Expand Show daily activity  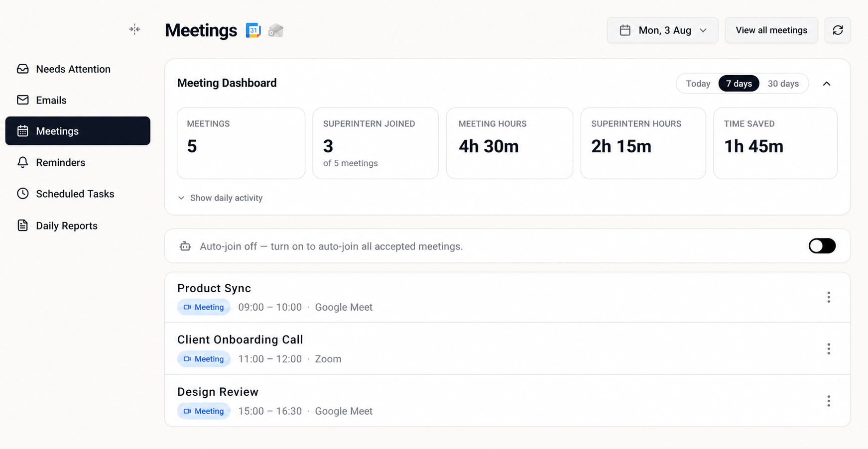click(220, 198)
